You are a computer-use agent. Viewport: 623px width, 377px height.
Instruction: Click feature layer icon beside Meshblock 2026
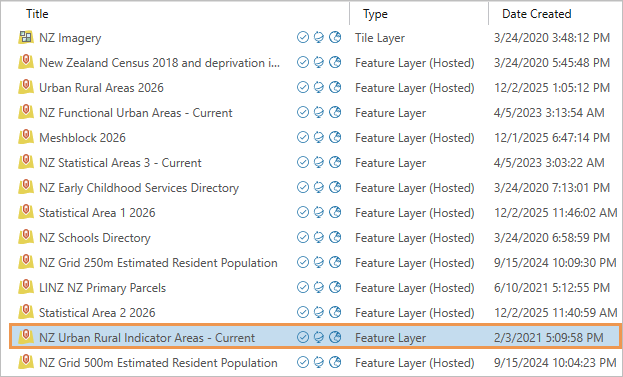(26, 137)
